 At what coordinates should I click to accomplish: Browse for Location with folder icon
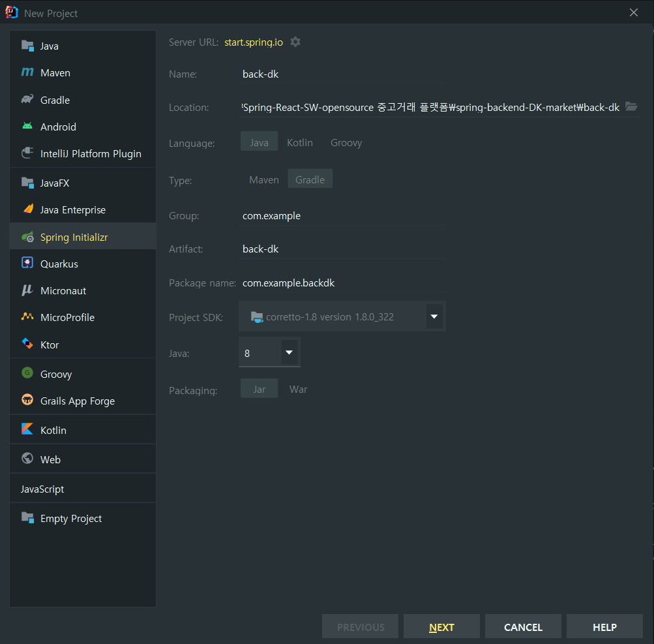(631, 107)
